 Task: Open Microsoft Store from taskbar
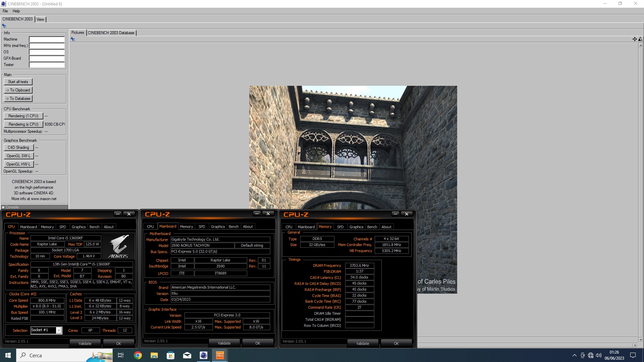[x=170, y=355]
